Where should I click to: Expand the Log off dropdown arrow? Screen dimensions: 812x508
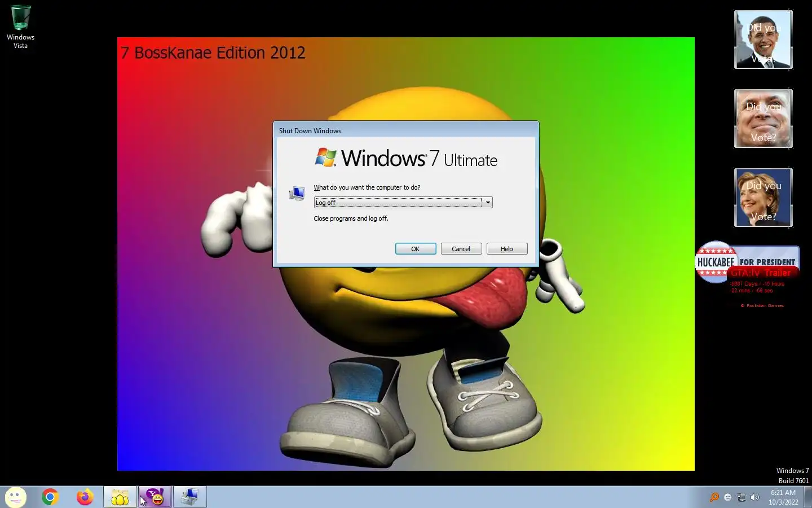[488, 203]
